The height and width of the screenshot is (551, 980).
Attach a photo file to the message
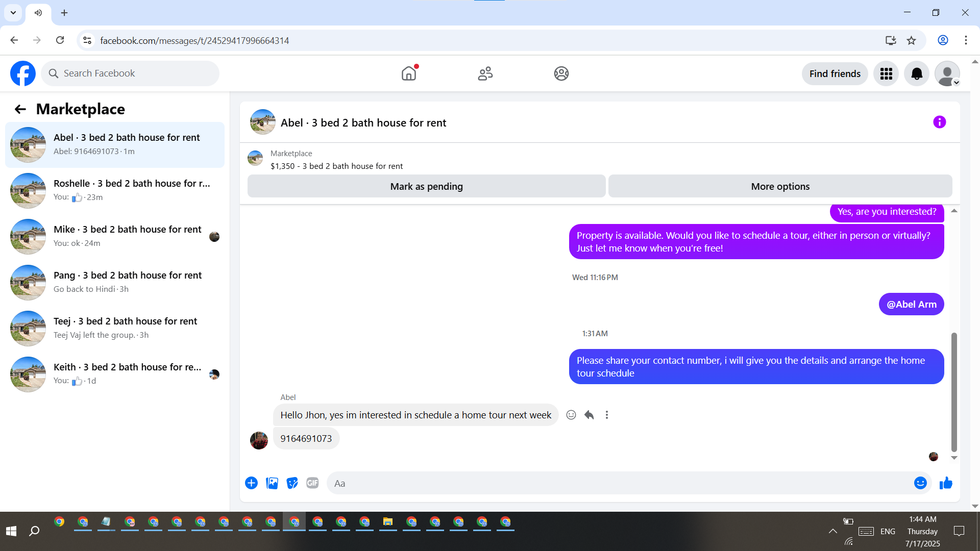coord(272,483)
